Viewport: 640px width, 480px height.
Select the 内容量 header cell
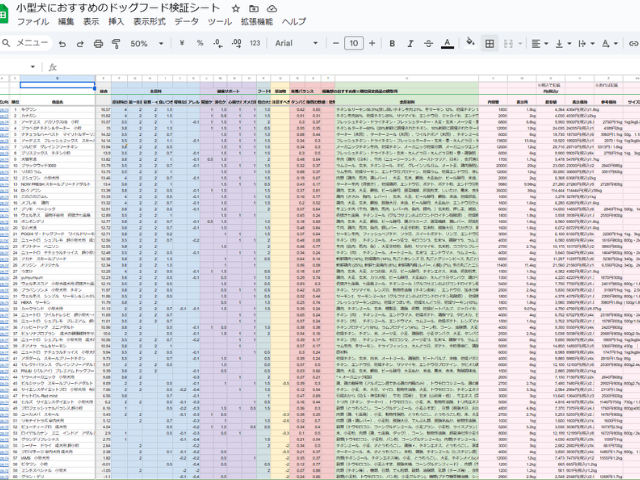tap(493, 102)
